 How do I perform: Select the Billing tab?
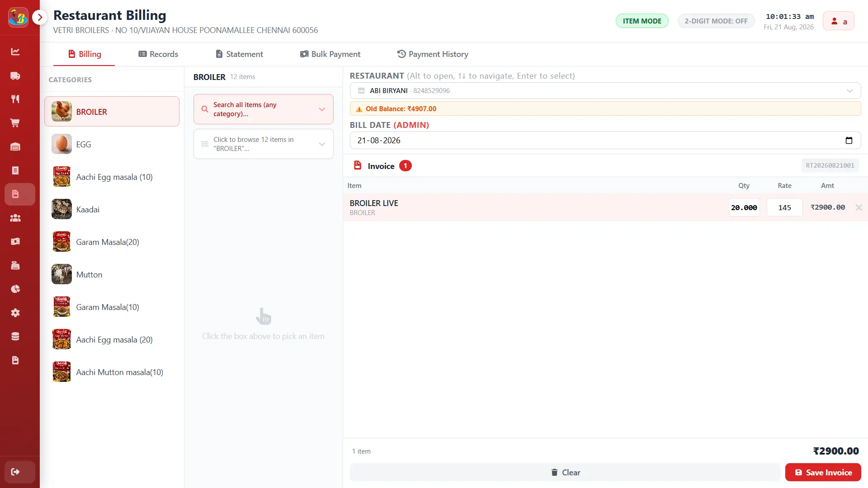coord(85,54)
